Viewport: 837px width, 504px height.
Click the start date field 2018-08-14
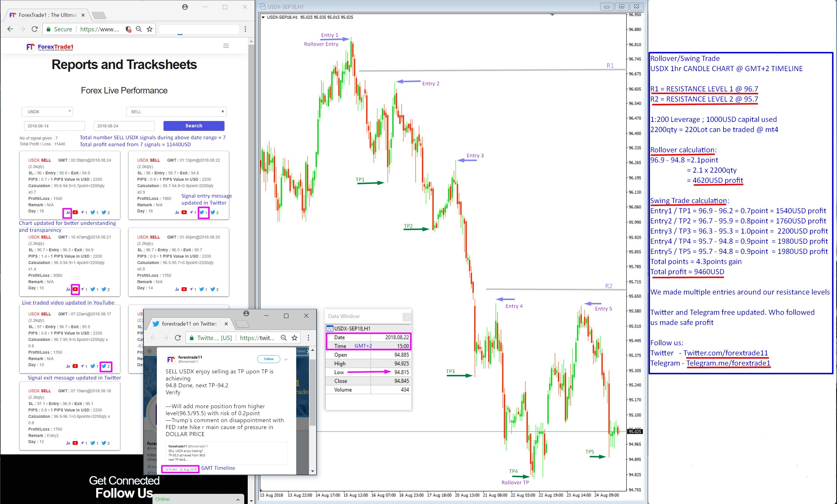pos(54,126)
